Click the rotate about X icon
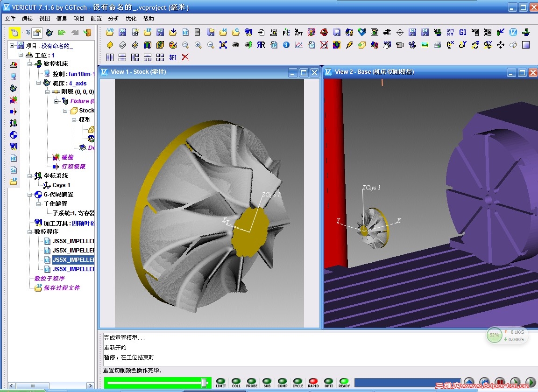The image size is (538, 392). point(450,45)
